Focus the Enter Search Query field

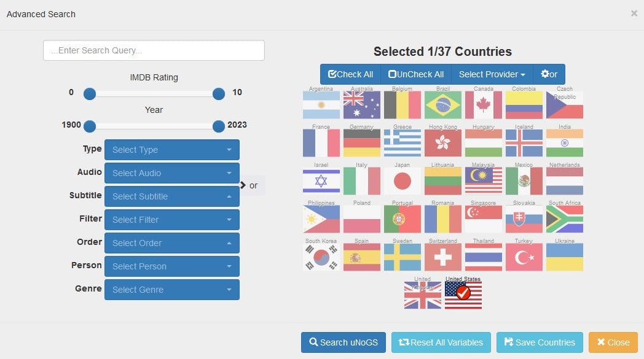[154, 50]
